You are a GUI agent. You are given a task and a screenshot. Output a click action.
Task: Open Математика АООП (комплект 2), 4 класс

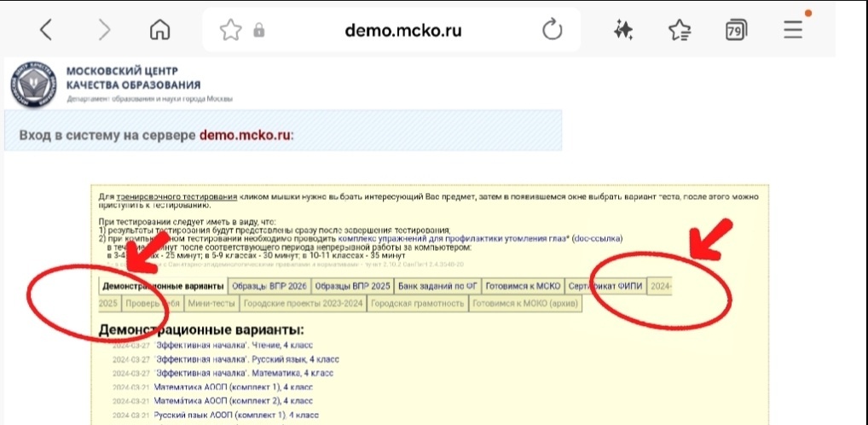tap(233, 400)
